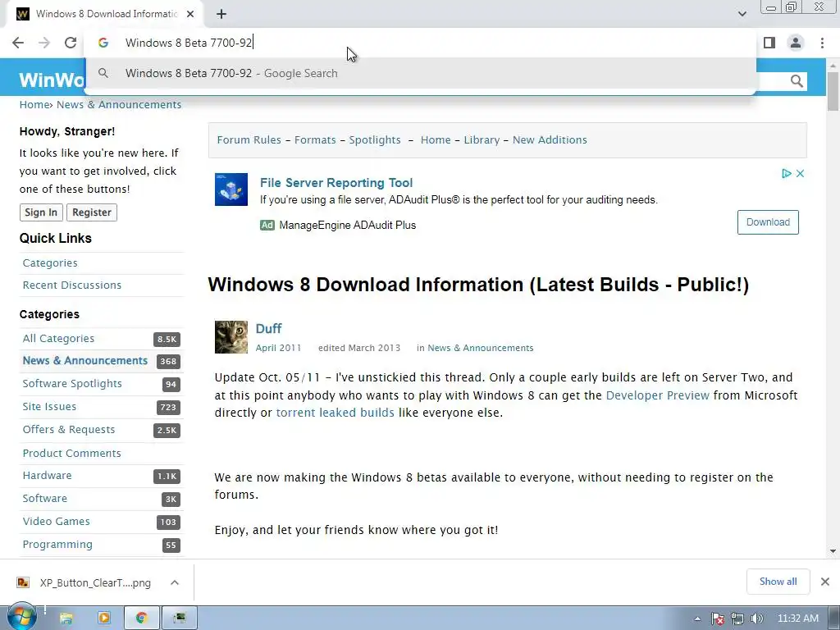Follow the torrent leaked builds link
The height and width of the screenshot is (630, 840).
[x=335, y=413]
